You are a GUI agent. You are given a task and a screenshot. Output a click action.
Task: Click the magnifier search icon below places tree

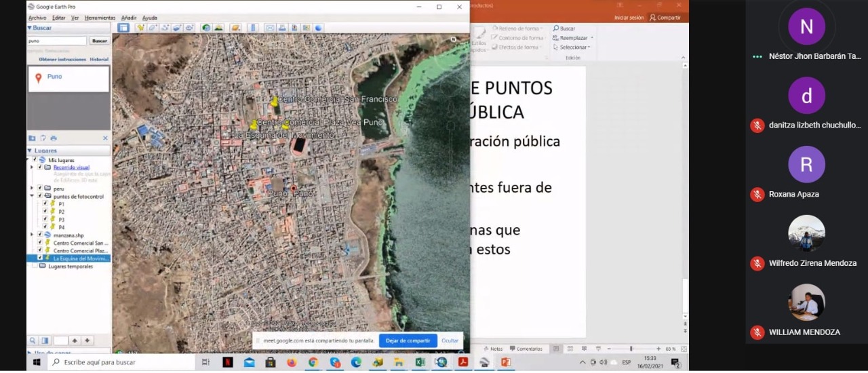pos(33,340)
